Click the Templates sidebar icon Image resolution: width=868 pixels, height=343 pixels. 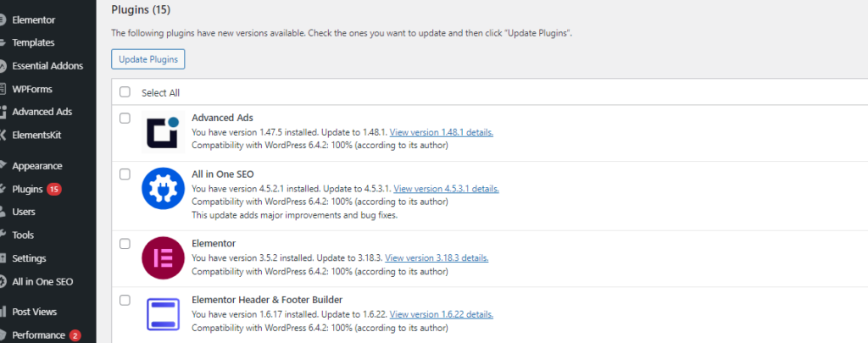coord(3,42)
